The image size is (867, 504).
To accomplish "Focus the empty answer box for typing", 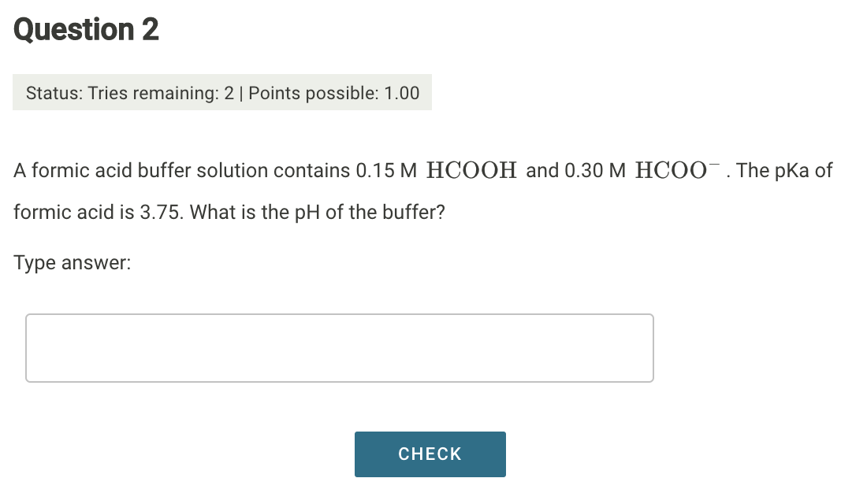I will [x=339, y=347].
